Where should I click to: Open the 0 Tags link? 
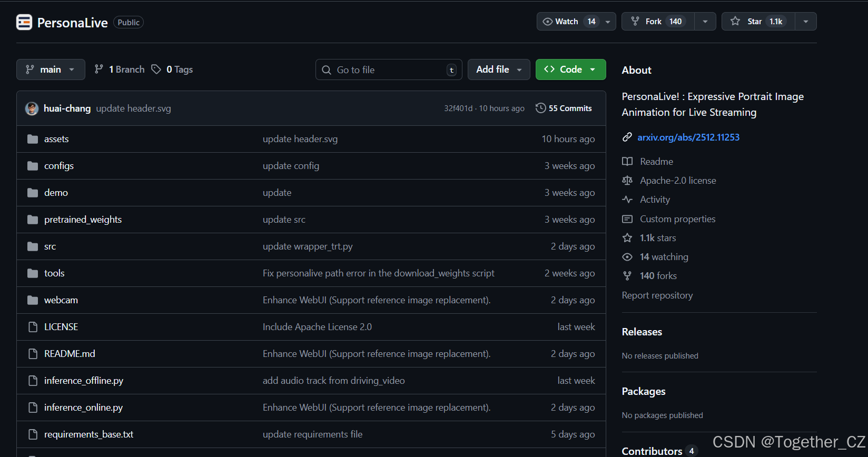click(x=172, y=69)
